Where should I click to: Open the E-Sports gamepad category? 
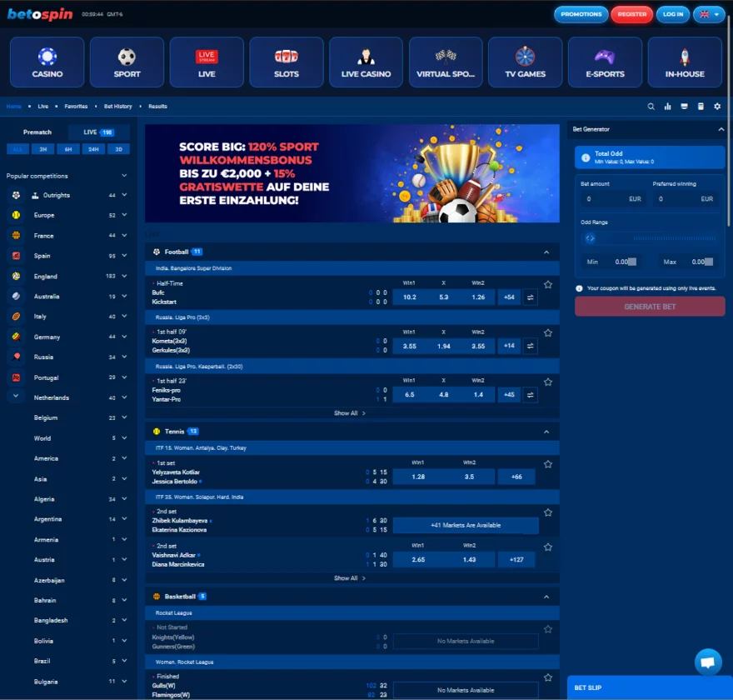point(605,62)
